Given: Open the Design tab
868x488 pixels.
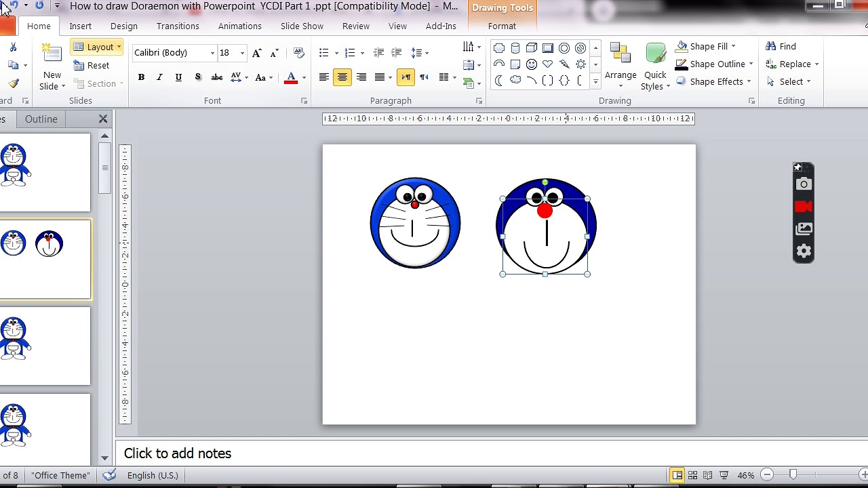Looking at the screenshot, I should (123, 26).
